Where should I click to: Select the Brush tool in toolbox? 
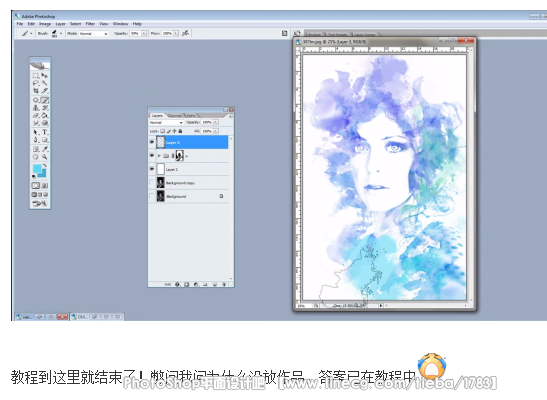[x=45, y=100]
